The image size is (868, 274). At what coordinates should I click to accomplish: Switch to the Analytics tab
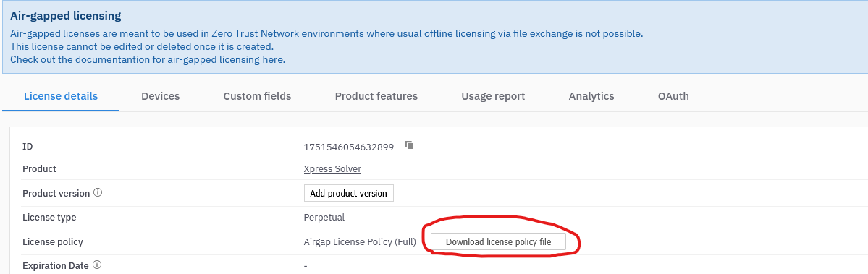coord(591,96)
